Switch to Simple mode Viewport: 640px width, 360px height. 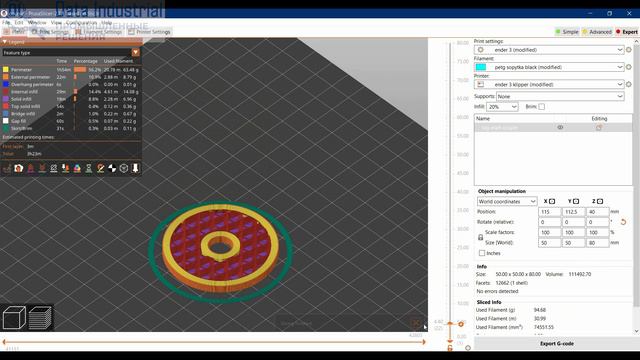[x=567, y=31]
